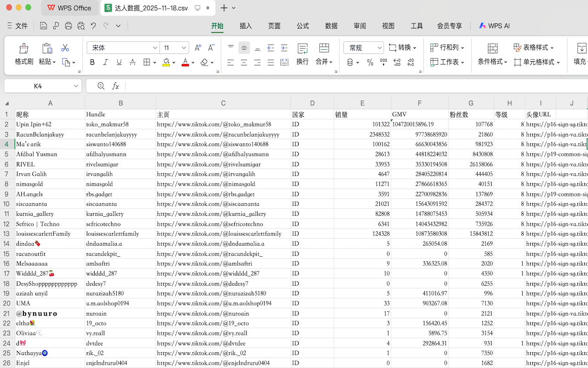Image resolution: width=588 pixels, height=368 pixels.
Task: Switch to the 数据 Data tab
Action: pyautogui.click(x=331, y=26)
